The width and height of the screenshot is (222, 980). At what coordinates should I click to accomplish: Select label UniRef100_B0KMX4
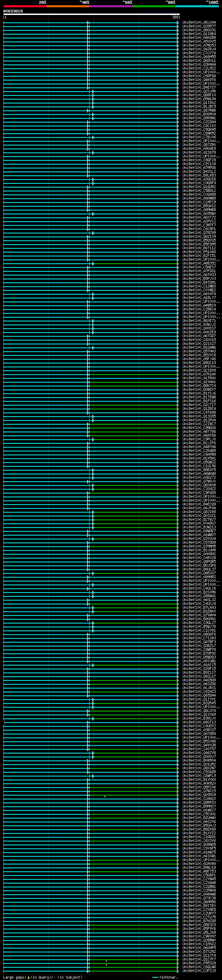[x=199, y=114]
